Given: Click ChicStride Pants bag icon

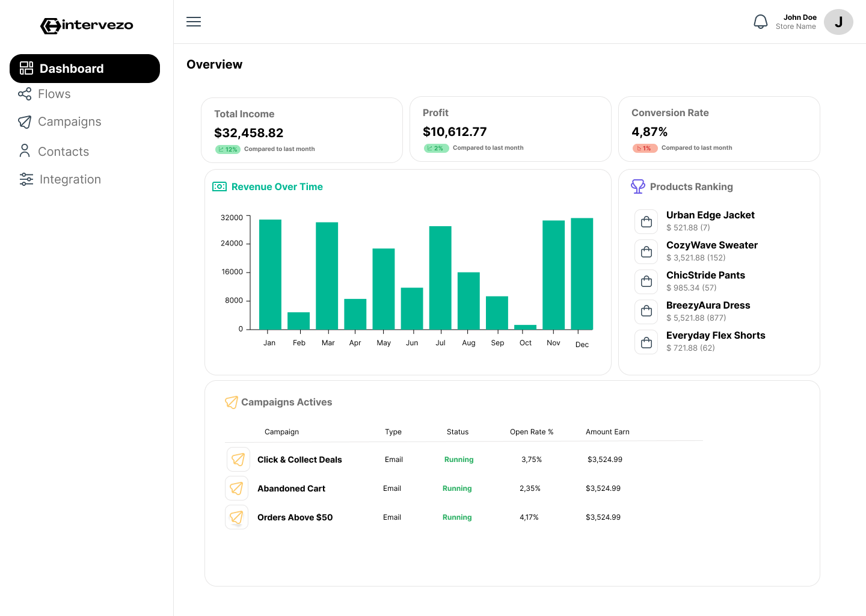Looking at the screenshot, I should 646,282.
